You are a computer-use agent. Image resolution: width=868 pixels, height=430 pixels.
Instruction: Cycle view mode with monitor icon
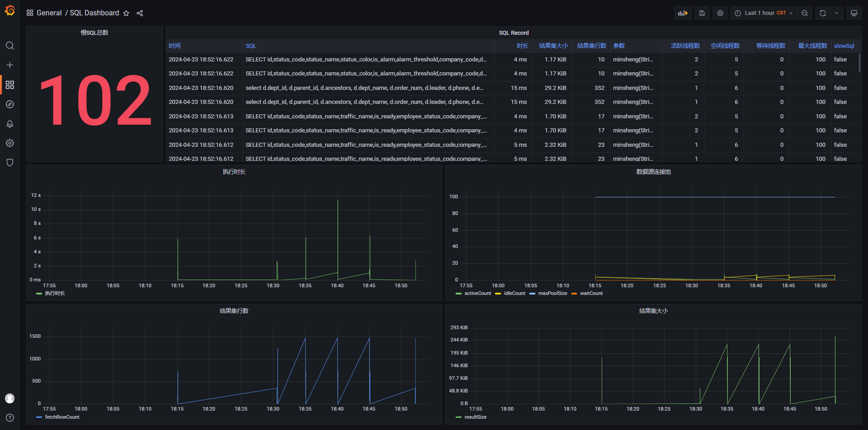[854, 13]
